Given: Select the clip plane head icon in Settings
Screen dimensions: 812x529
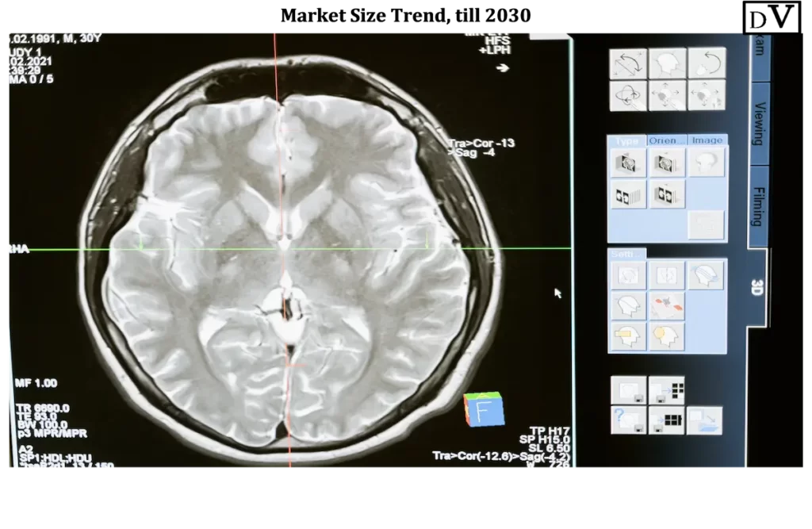Looking at the screenshot, I should (x=706, y=274).
